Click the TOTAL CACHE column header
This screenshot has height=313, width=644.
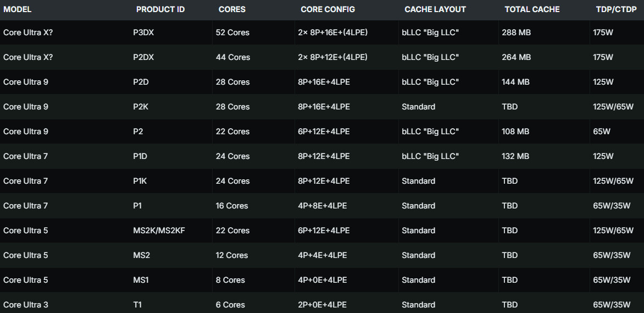tap(532, 9)
